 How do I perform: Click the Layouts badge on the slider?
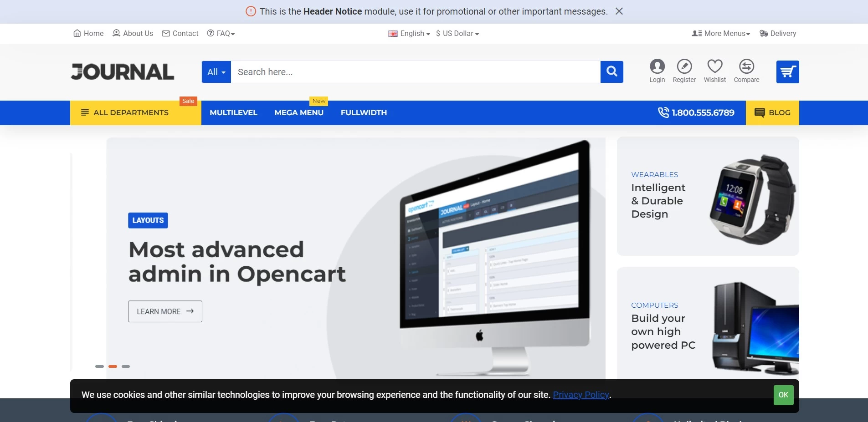(x=148, y=220)
